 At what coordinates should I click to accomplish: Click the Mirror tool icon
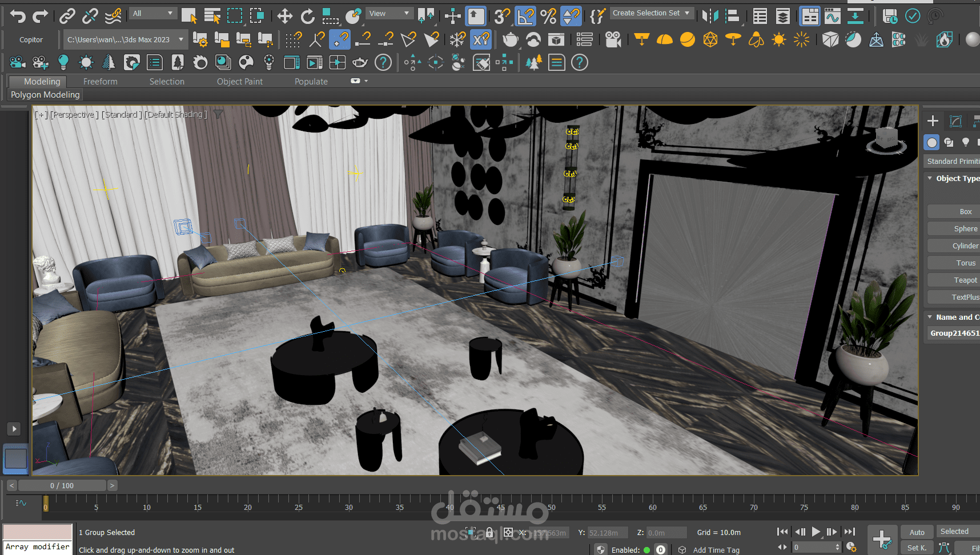710,16
